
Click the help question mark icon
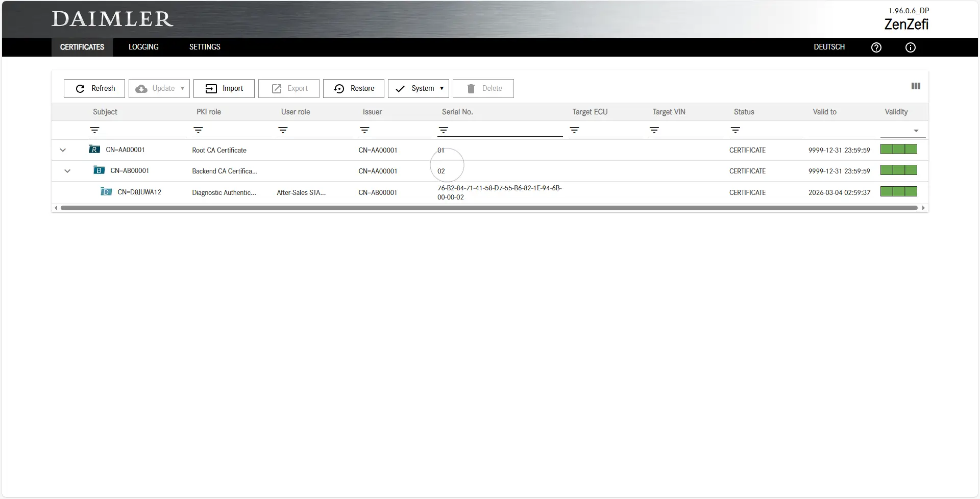pos(876,47)
